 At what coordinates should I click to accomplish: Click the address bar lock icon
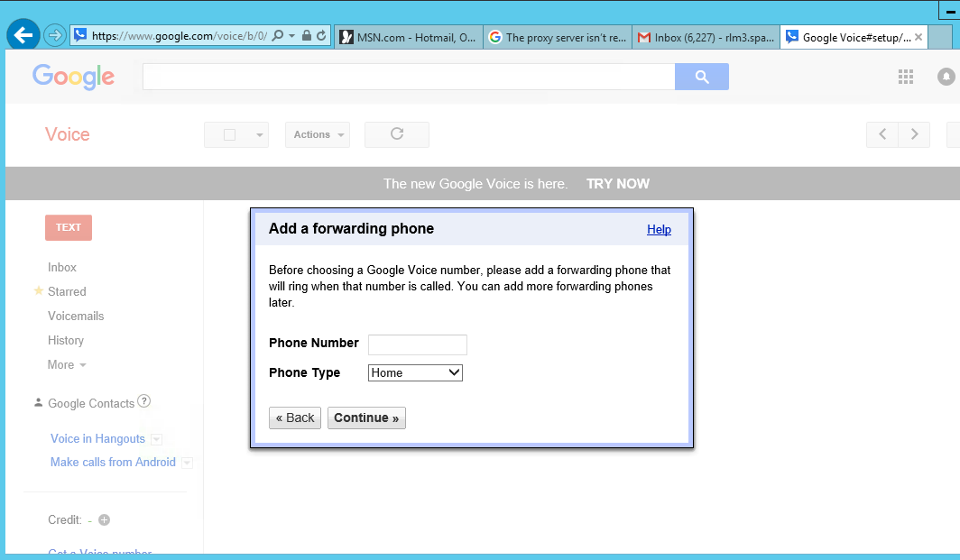[x=307, y=35]
